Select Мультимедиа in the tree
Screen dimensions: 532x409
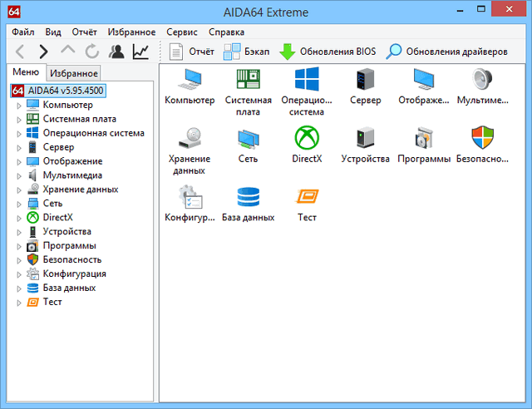pos(72,175)
